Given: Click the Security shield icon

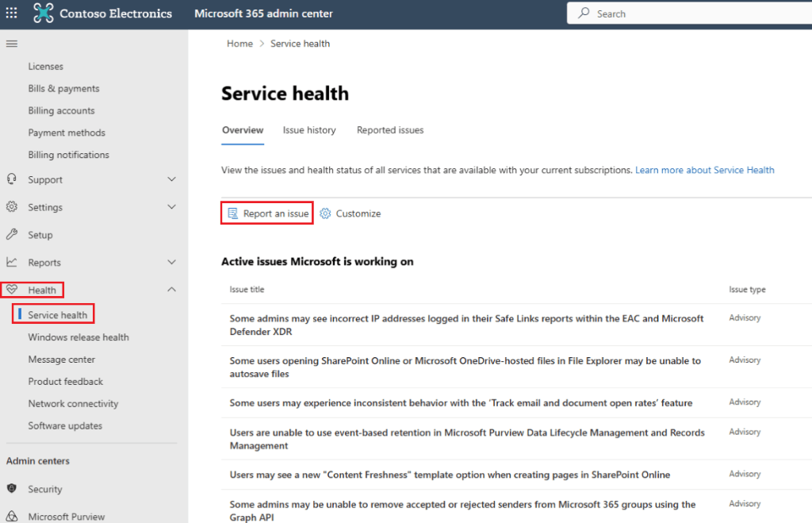Looking at the screenshot, I should click(x=12, y=488).
